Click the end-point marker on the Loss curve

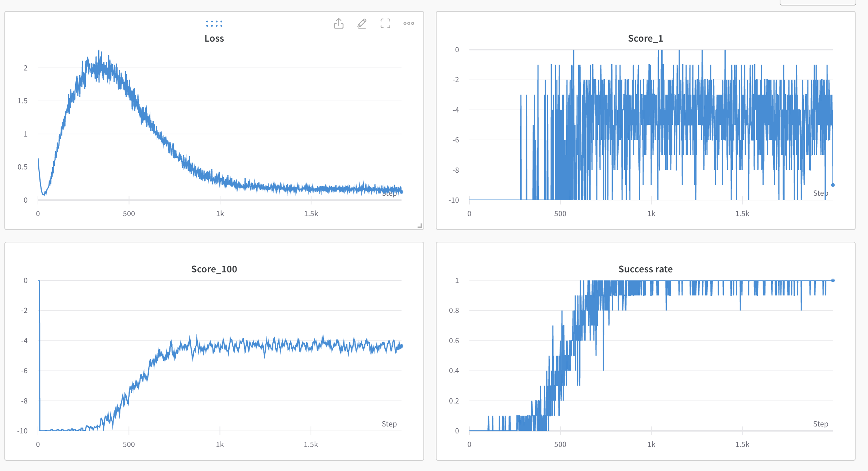[x=402, y=192]
